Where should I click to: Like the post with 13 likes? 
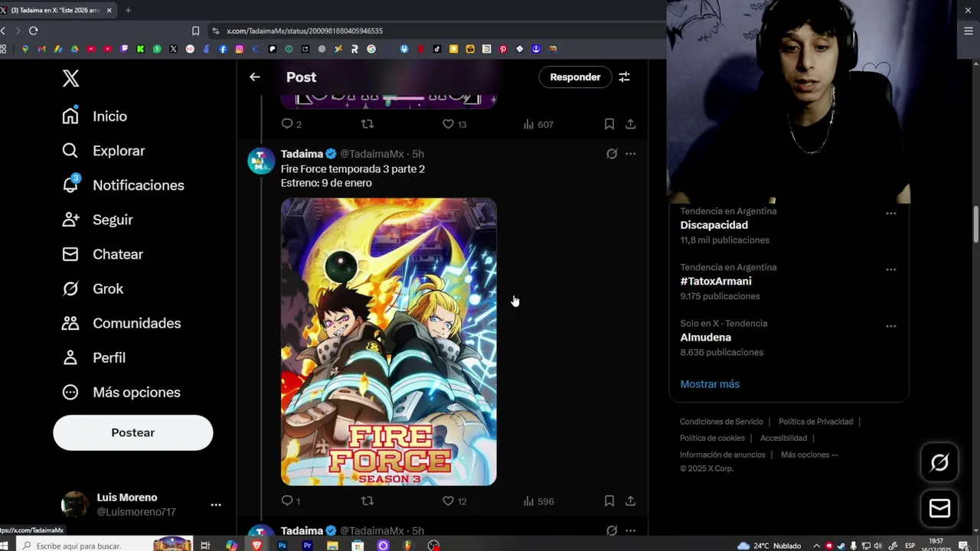454,124
